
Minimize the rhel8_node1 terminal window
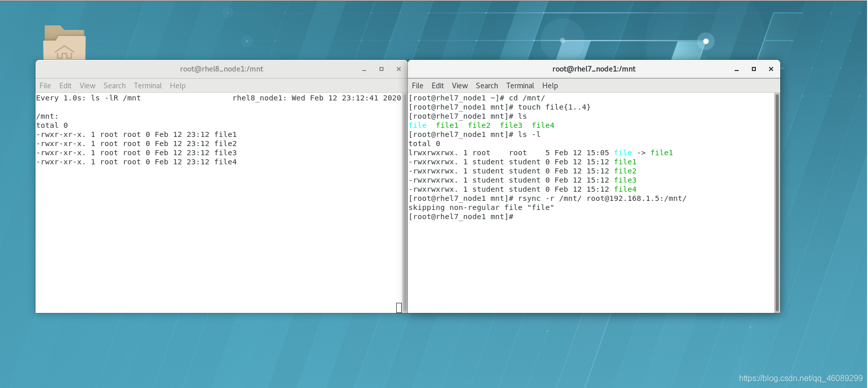click(x=364, y=69)
